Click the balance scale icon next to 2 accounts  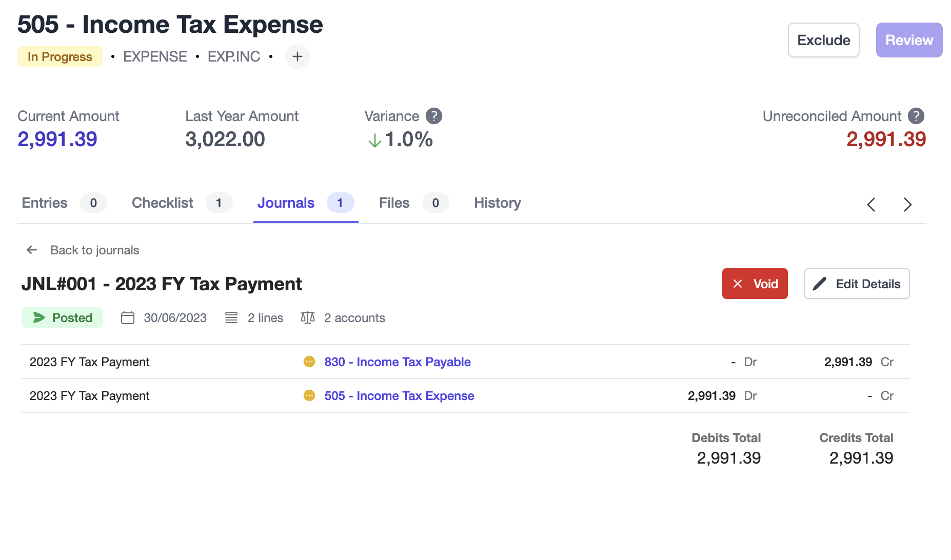coord(308,318)
